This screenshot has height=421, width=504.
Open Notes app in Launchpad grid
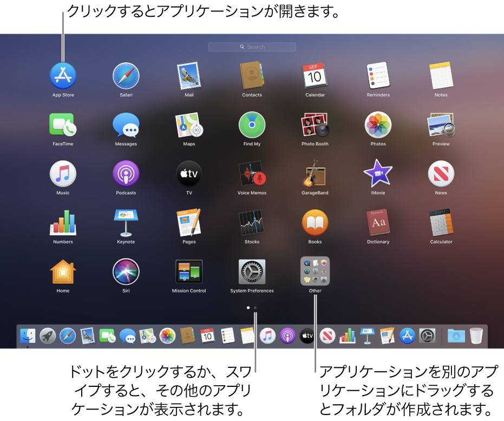441,76
